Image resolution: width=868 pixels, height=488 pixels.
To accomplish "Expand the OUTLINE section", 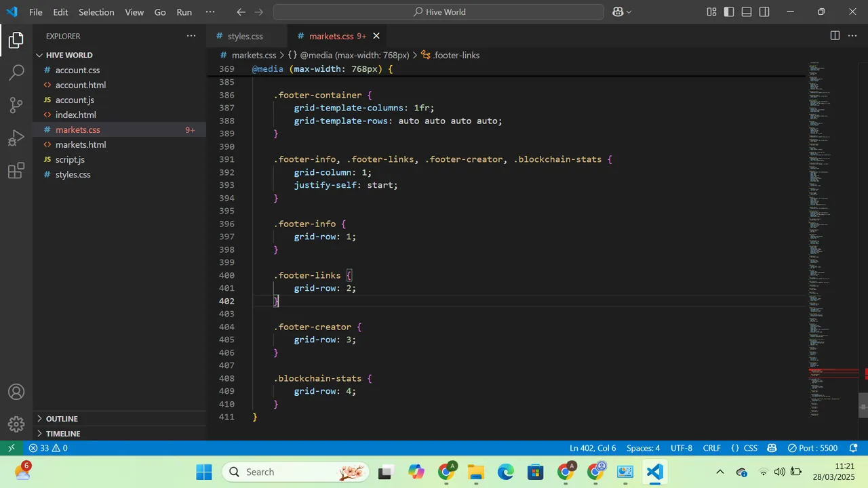I will click(x=119, y=419).
